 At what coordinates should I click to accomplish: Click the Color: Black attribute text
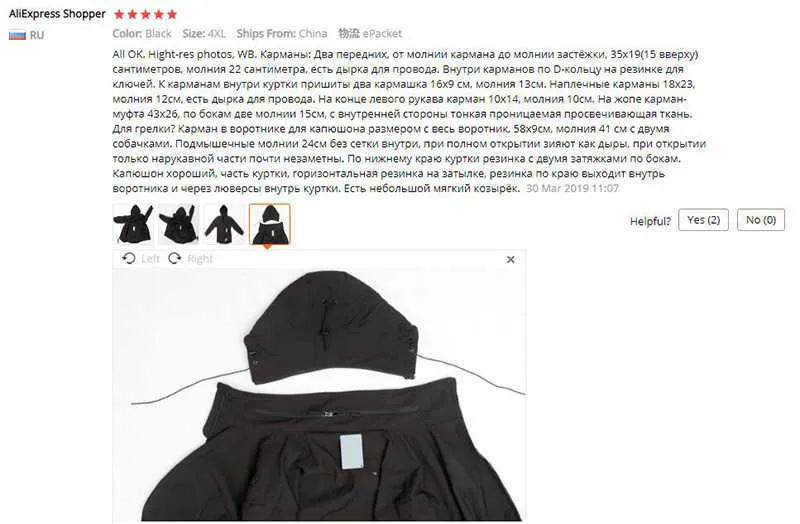click(142, 34)
